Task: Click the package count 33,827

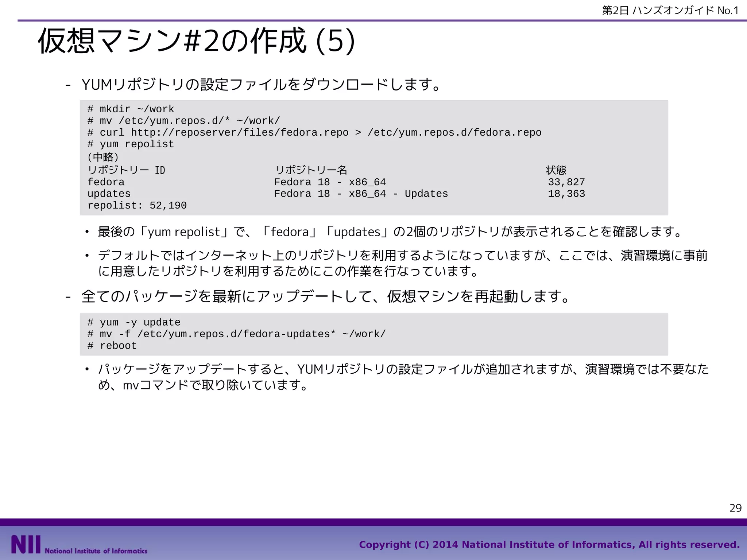Action: [566, 182]
